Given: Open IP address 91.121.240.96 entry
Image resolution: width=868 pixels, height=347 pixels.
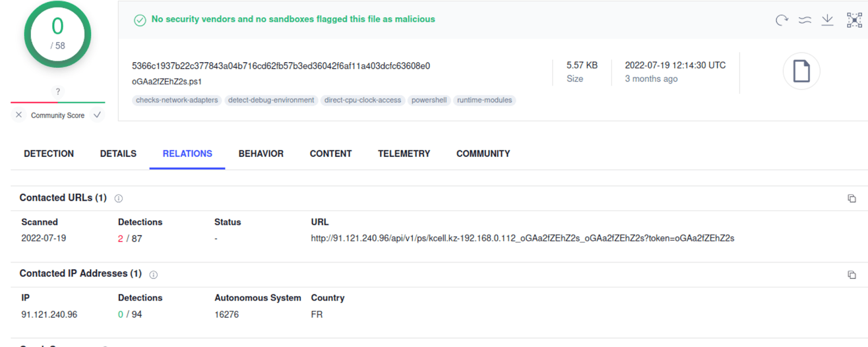Looking at the screenshot, I should pos(49,314).
